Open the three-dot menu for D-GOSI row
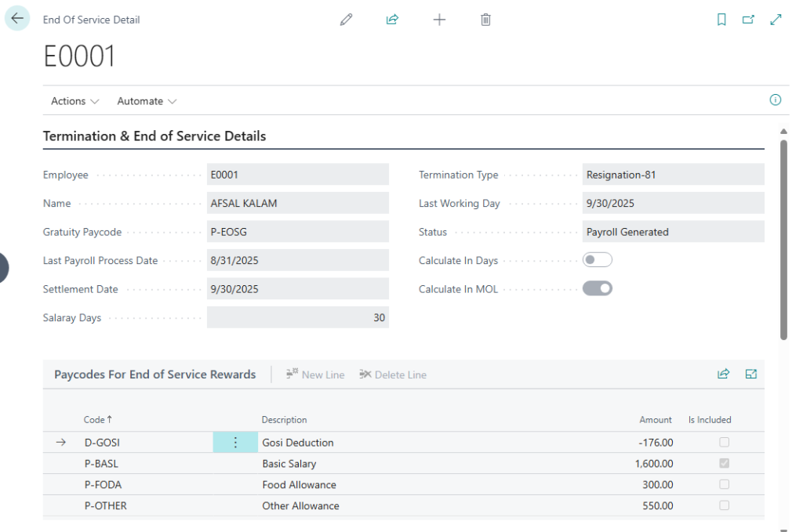 pos(235,443)
